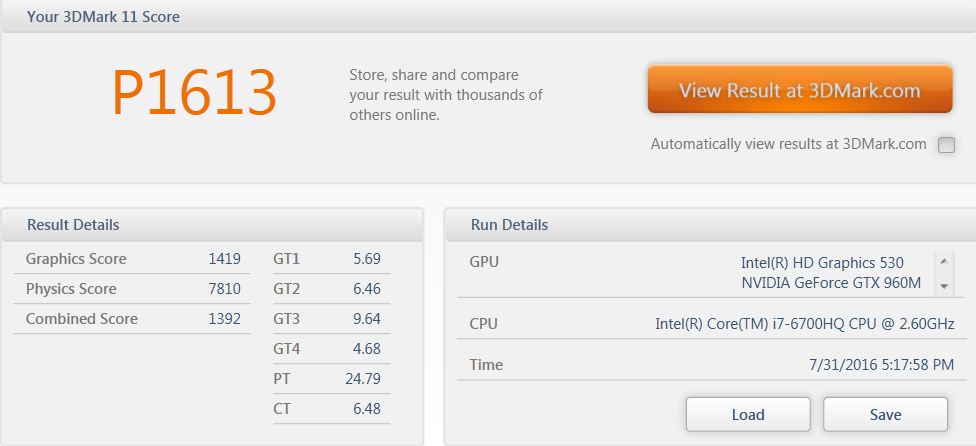Screen dimensions: 976x446
Task: Select Intel(R) HD Graphics 530 entry
Action: coord(822,262)
